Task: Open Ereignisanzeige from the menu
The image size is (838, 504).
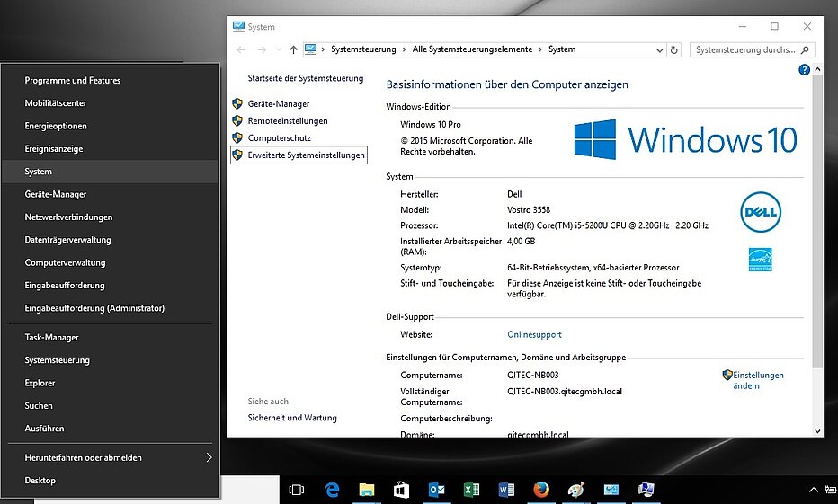Action: coord(111,149)
